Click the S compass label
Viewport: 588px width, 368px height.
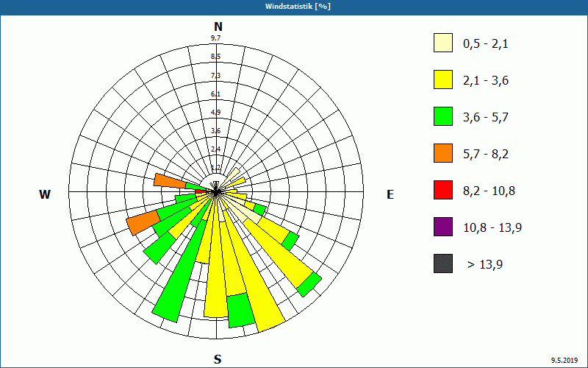point(218,360)
